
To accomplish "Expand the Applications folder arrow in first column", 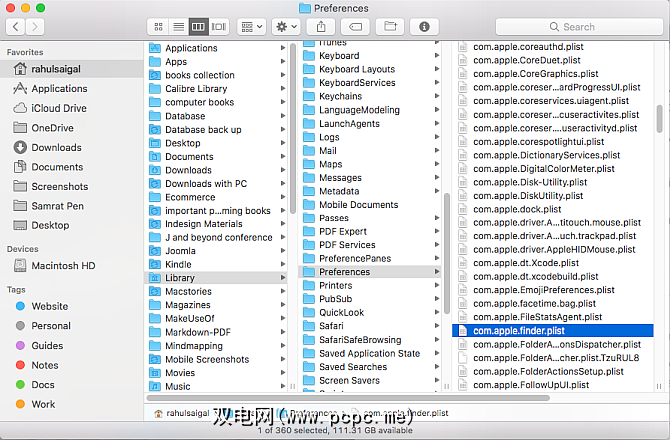I will [x=282, y=48].
